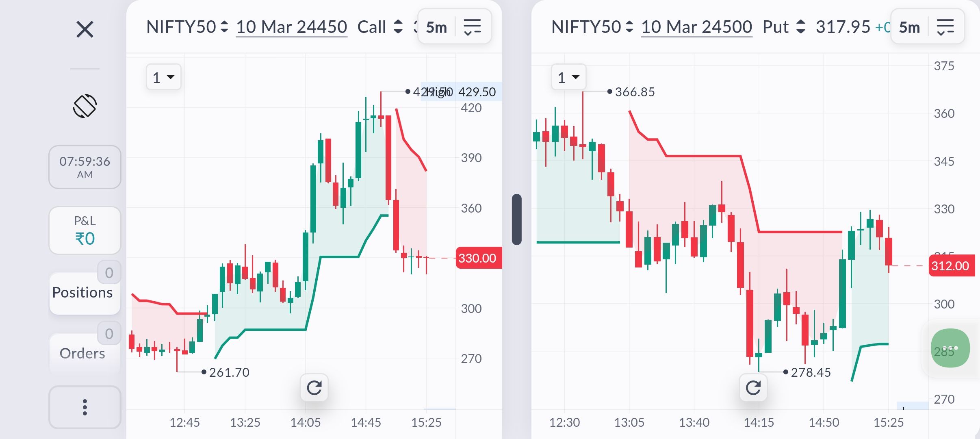980x439 pixels.
Task: Toggle Call/Put selector on left chart
Action: point(380,27)
